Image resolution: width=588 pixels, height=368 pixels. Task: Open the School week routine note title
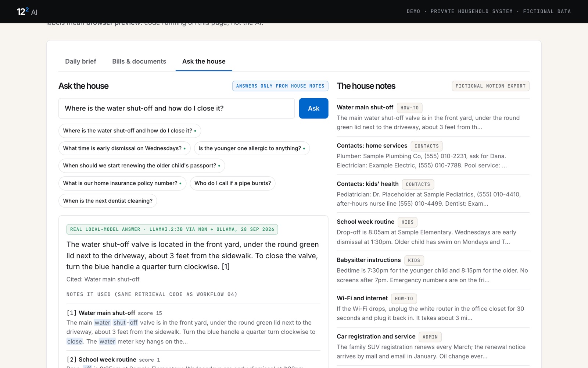coord(365,222)
